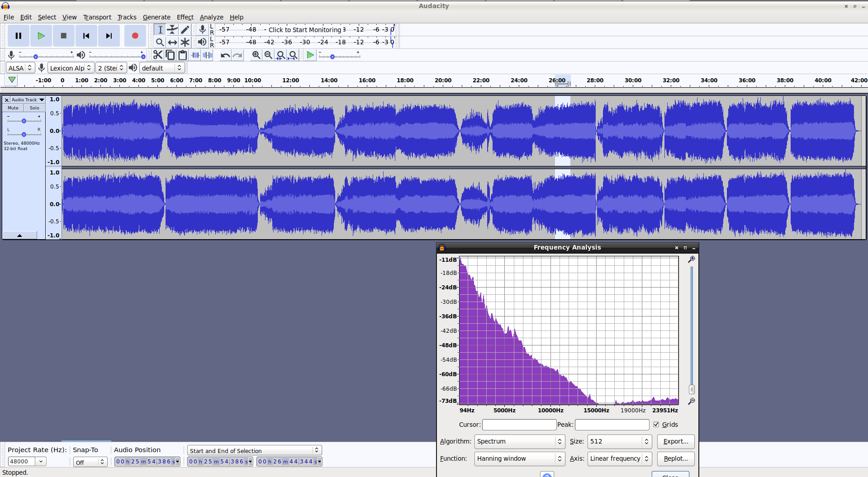The image size is (868, 477).
Task: Click the Cursor frequency input field
Action: pos(519,425)
